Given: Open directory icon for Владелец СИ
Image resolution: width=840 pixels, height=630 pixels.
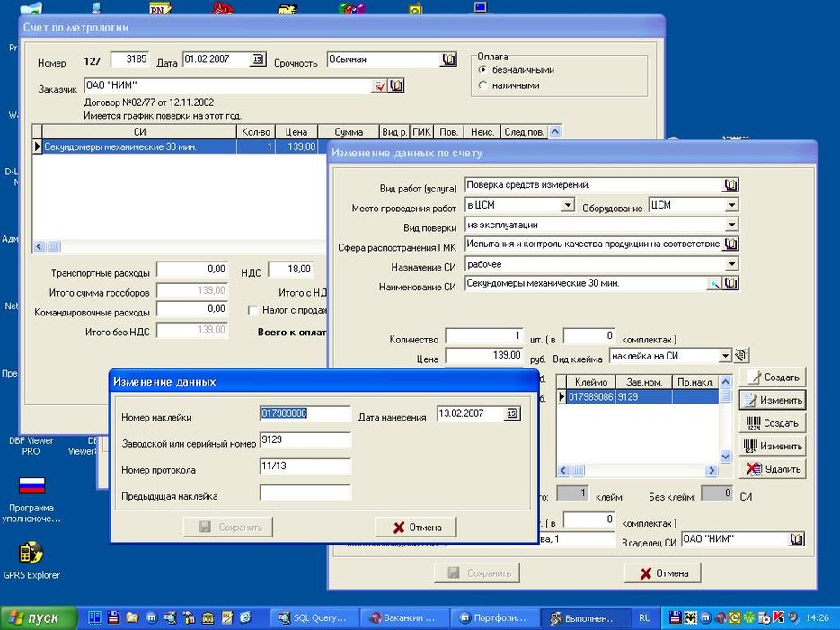Looking at the screenshot, I should point(796,539).
